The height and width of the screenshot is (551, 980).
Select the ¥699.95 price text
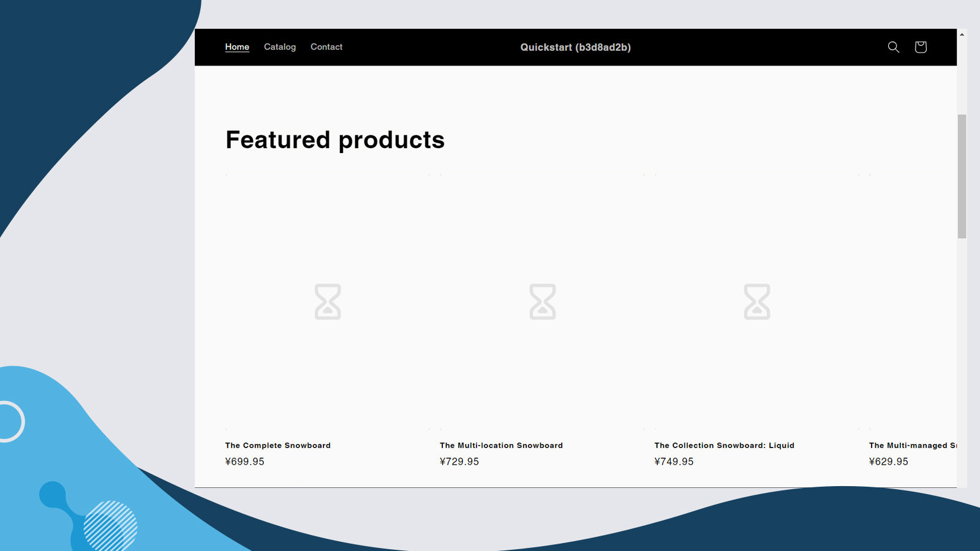tap(245, 462)
